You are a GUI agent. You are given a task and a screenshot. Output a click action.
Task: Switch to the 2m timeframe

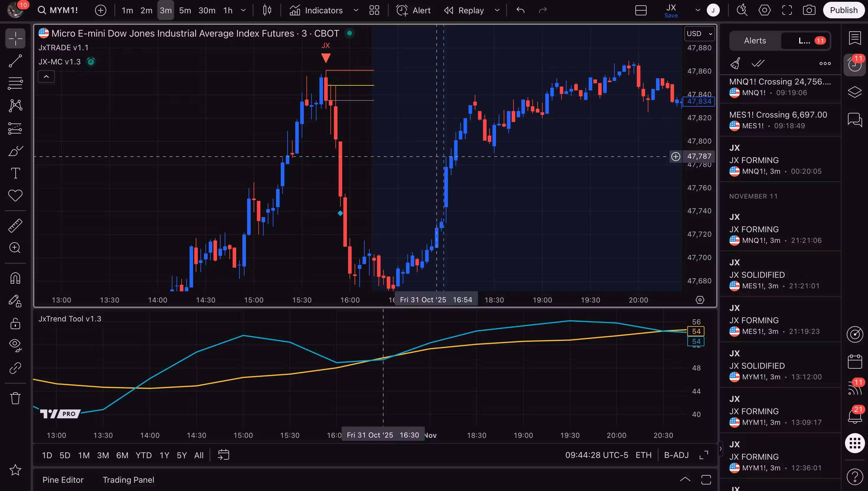tap(146, 10)
